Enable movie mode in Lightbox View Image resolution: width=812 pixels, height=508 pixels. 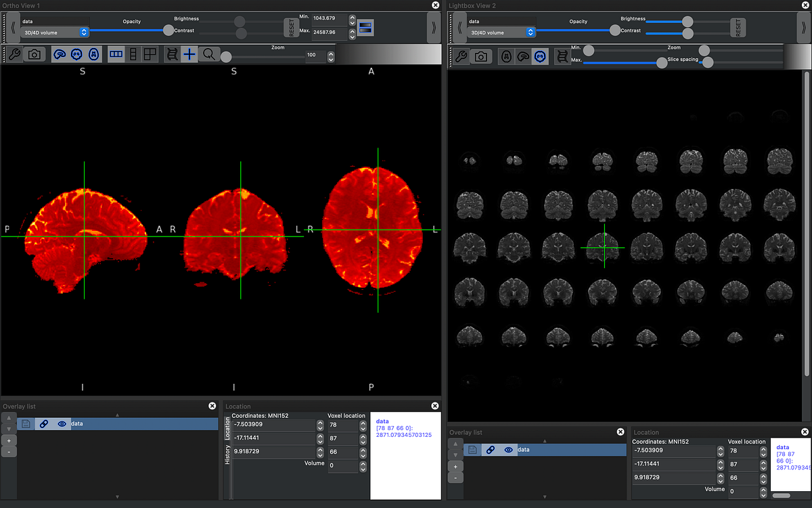(562, 56)
